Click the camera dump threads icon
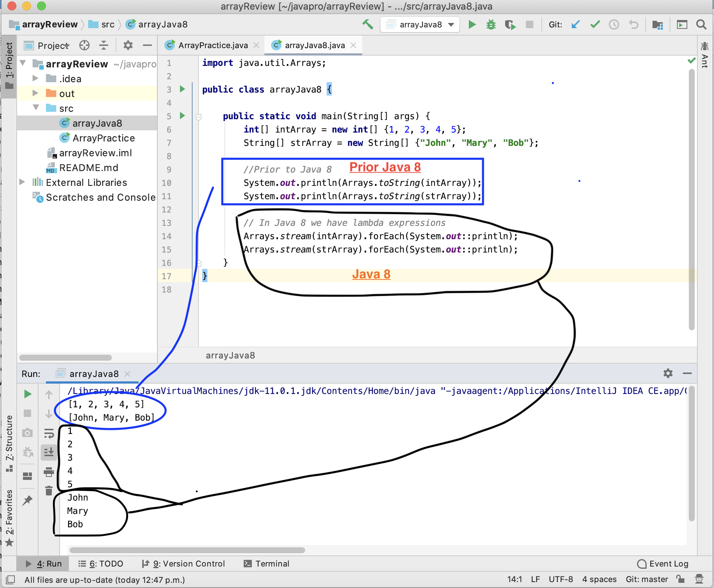Screen dimensions: 714x588 tap(27, 432)
